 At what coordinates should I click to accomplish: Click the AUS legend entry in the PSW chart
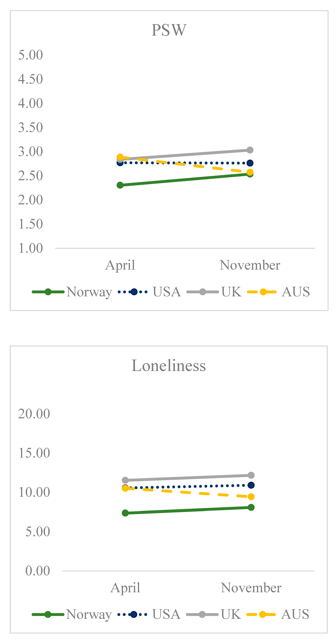click(x=278, y=292)
